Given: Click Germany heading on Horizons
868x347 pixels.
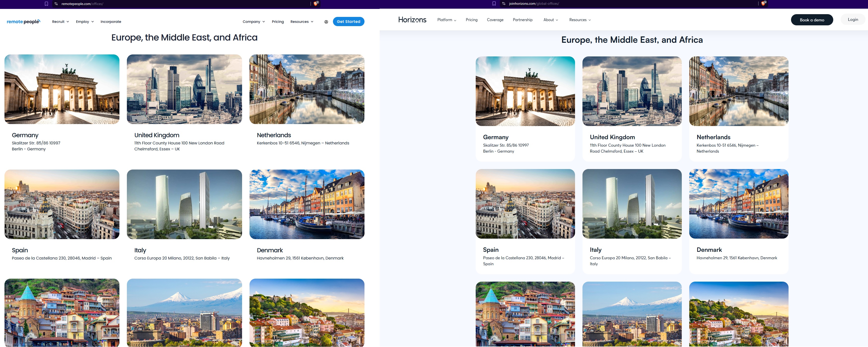Looking at the screenshot, I should (x=496, y=137).
